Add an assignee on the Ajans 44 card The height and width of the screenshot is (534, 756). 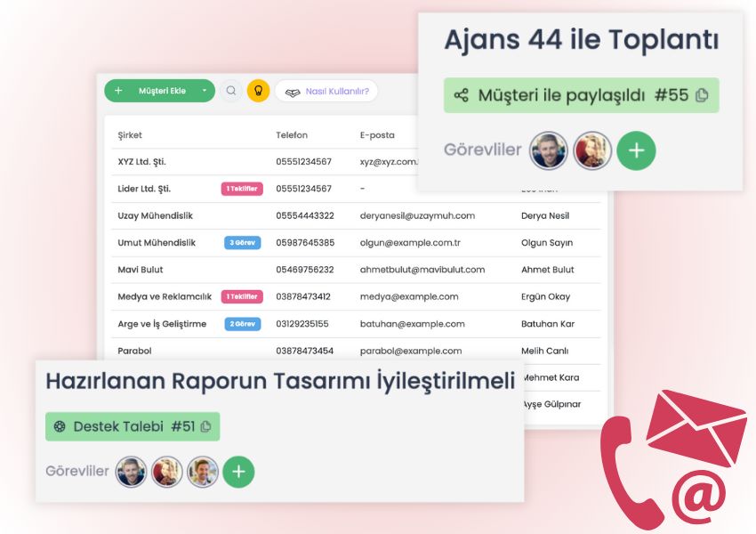[636, 151]
